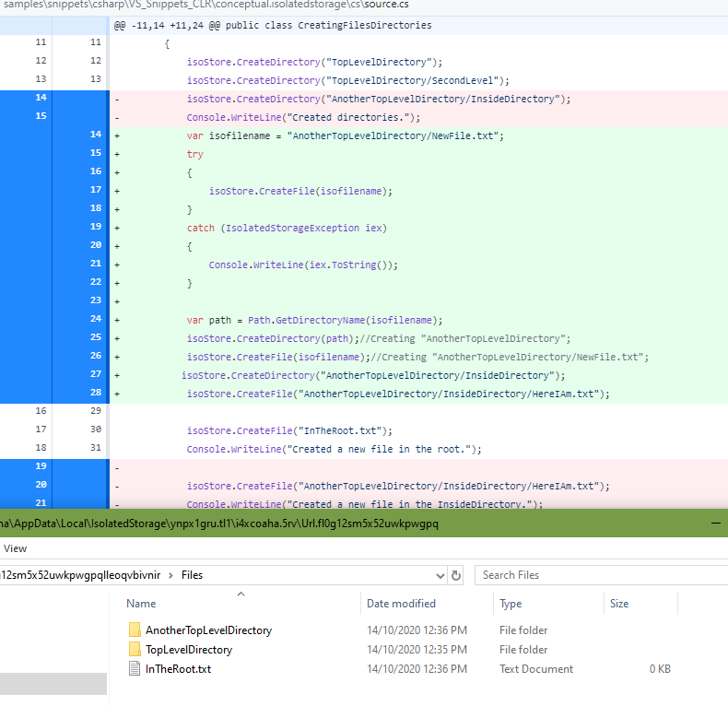Select the TopLevelDirectory folder name
The width and height of the screenshot is (728, 706).
tap(189, 650)
